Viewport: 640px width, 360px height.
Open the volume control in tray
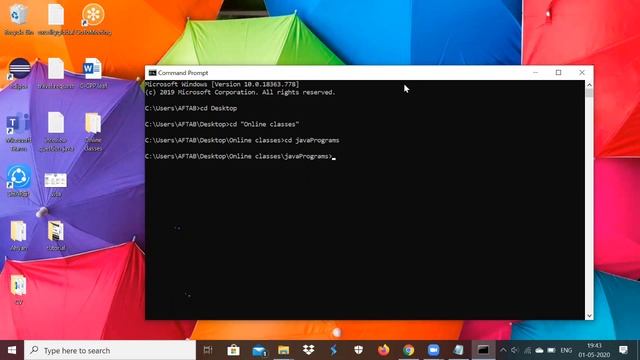pyautogui.click(x=515, y=350)
